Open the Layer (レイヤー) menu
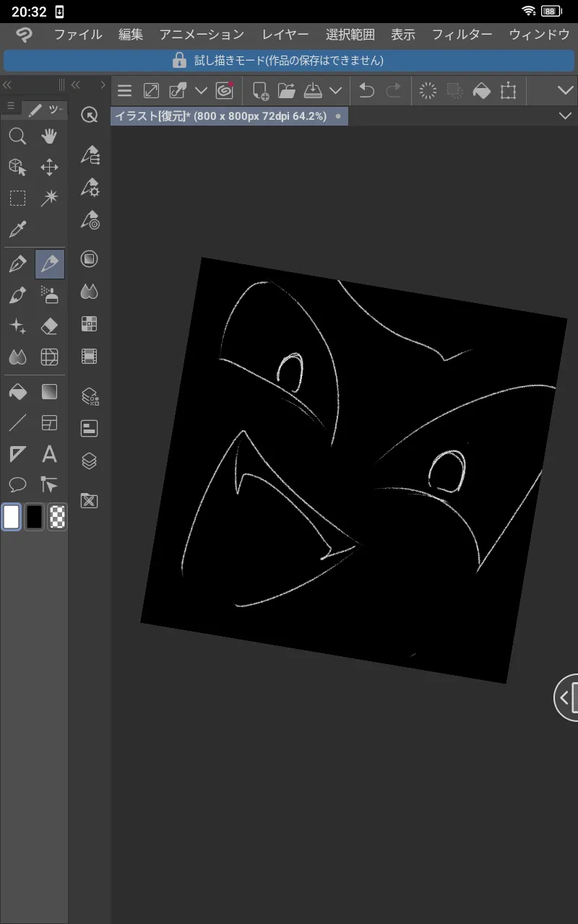The height and width of the screenshot is (924, 578). click(x=285, y=35)
